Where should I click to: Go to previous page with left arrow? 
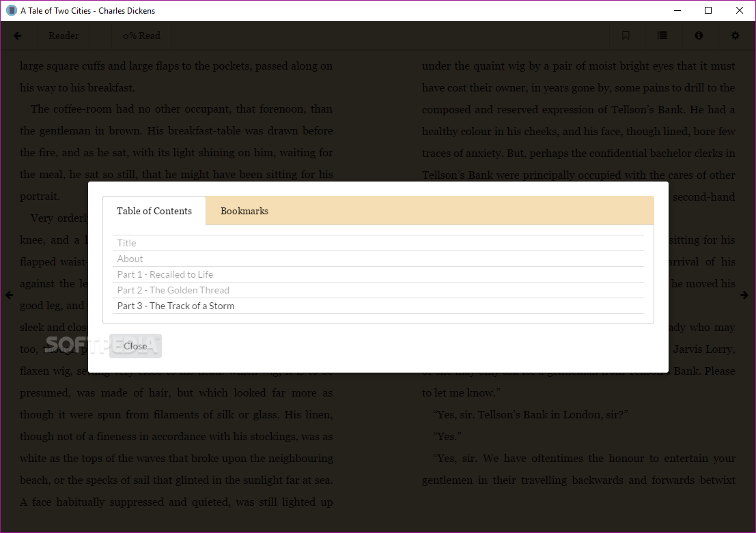tap(9, 295)
